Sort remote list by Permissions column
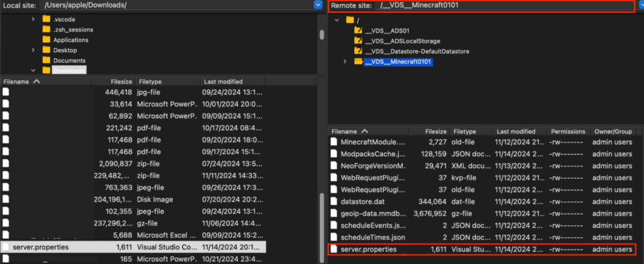The image size is (644, 264). (567, 131)
